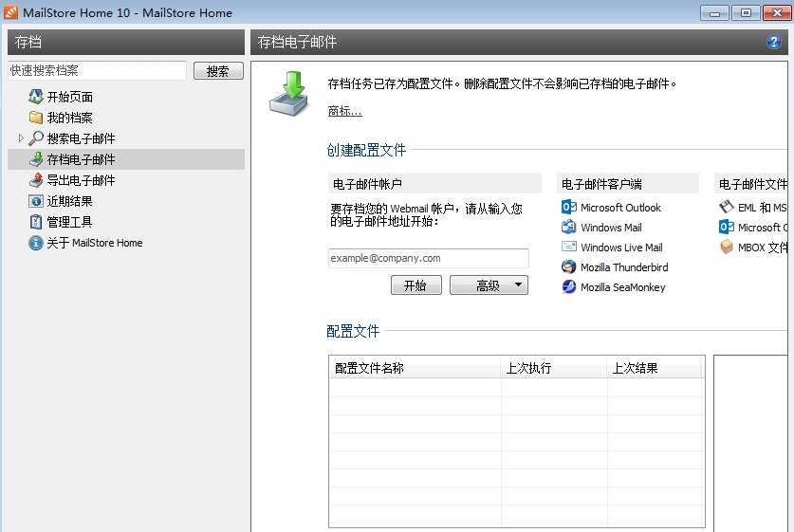Sort by 配置文件名称 column header
Viewport: 794px width, 532px height.
(x=415, y=368)
